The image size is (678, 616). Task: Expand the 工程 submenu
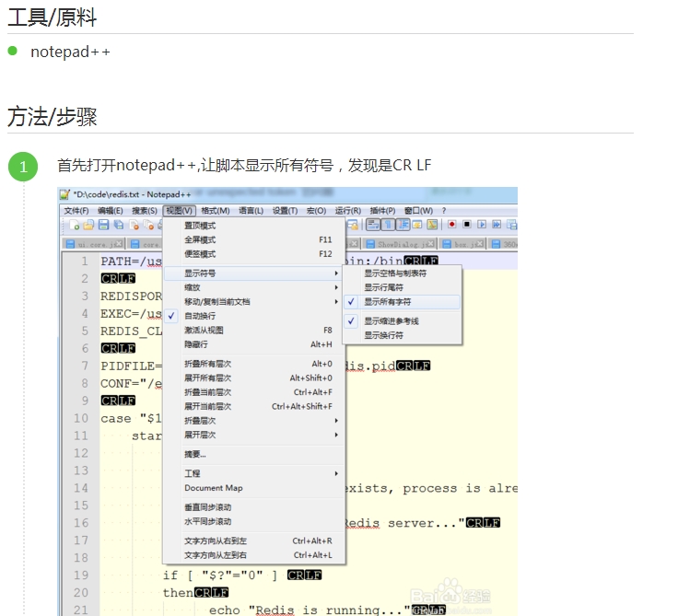pyautogui.click(x=254, y=473)
